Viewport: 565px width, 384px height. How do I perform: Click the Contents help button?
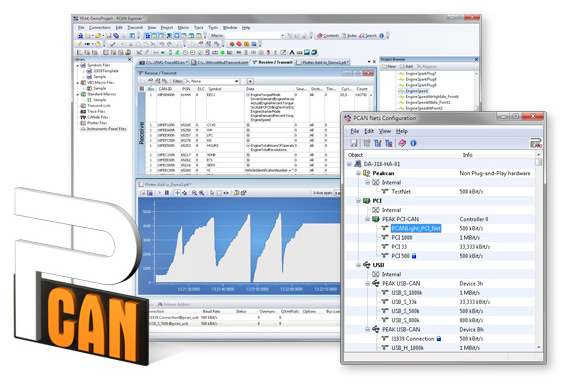[328, 36]
